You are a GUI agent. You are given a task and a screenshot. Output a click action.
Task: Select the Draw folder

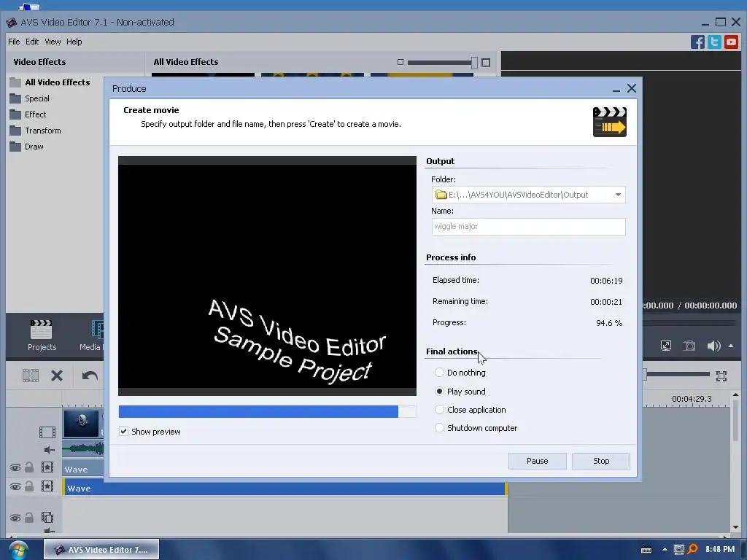[27, 147]
